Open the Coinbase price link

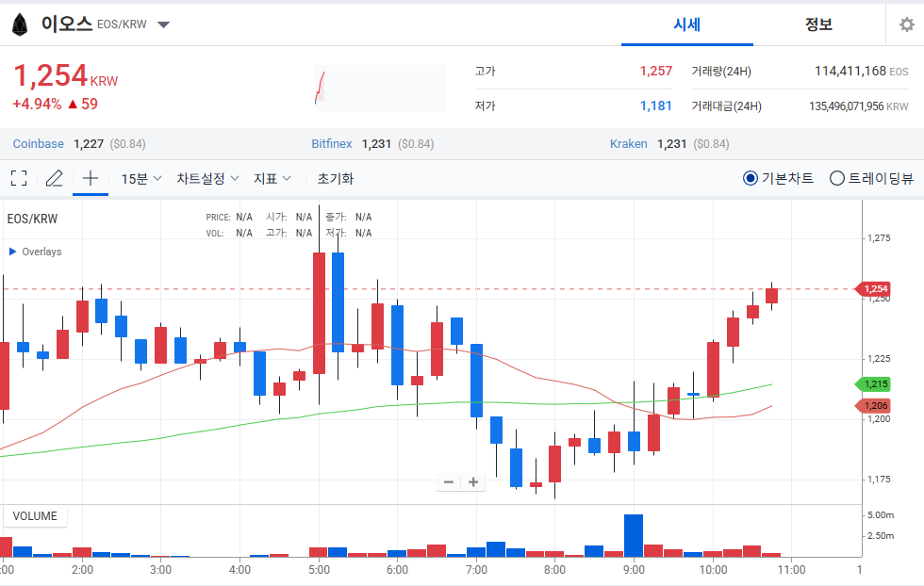(x=39, y=144)
